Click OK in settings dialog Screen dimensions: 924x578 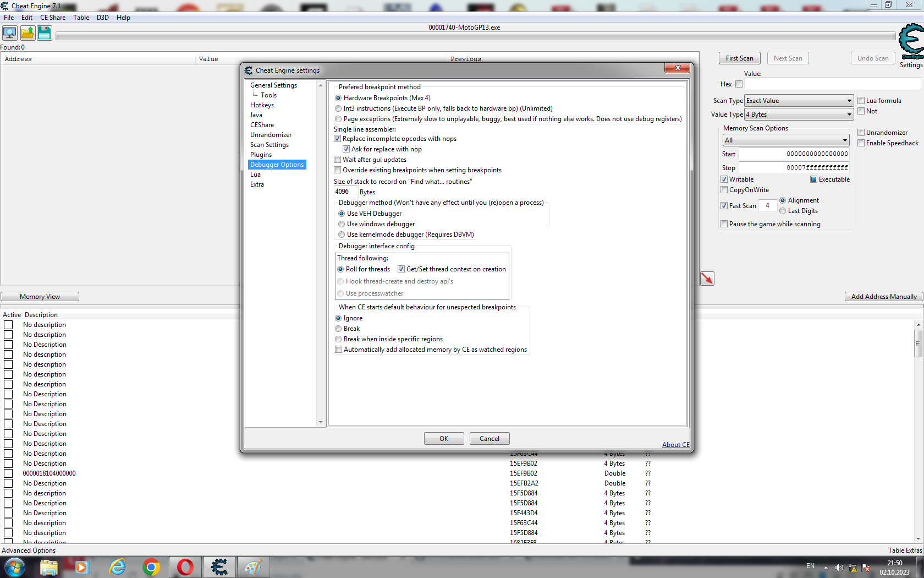(444, 439)
